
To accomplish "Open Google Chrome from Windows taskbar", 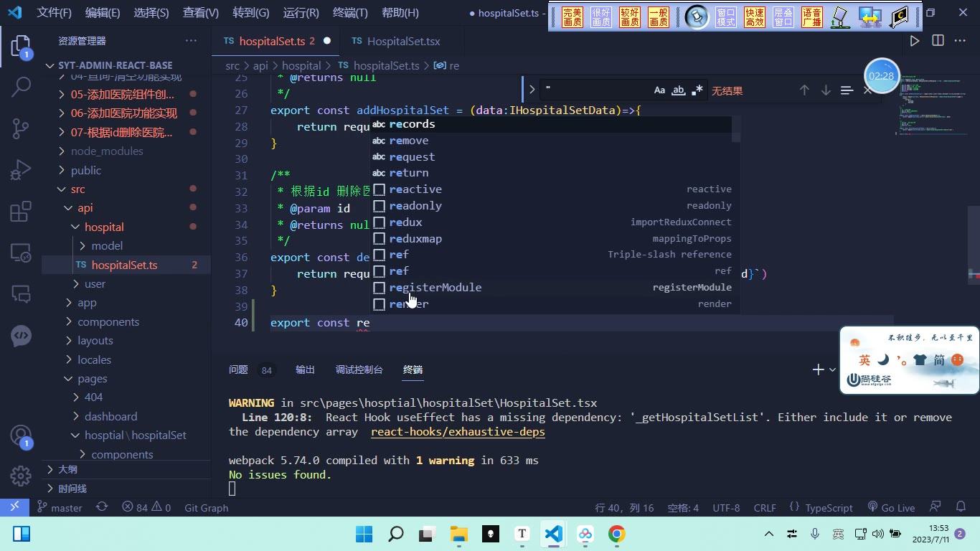I will coord(616,534).
